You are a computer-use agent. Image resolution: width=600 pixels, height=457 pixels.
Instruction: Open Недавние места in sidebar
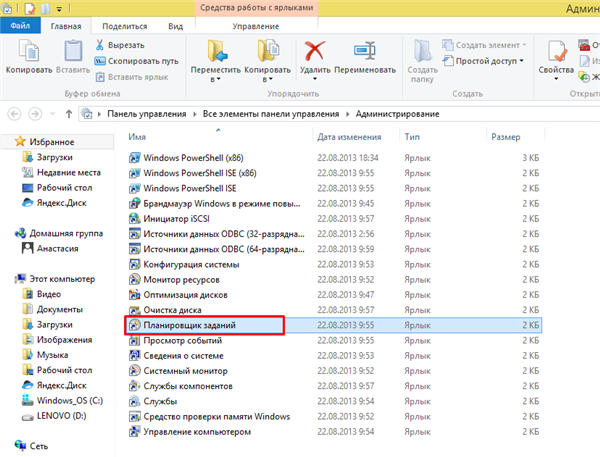[x=68, y=173]
